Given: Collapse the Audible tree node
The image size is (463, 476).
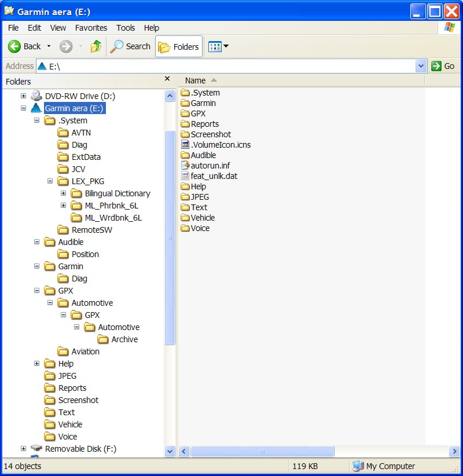Looking at the screenshot, I should 36,241.
